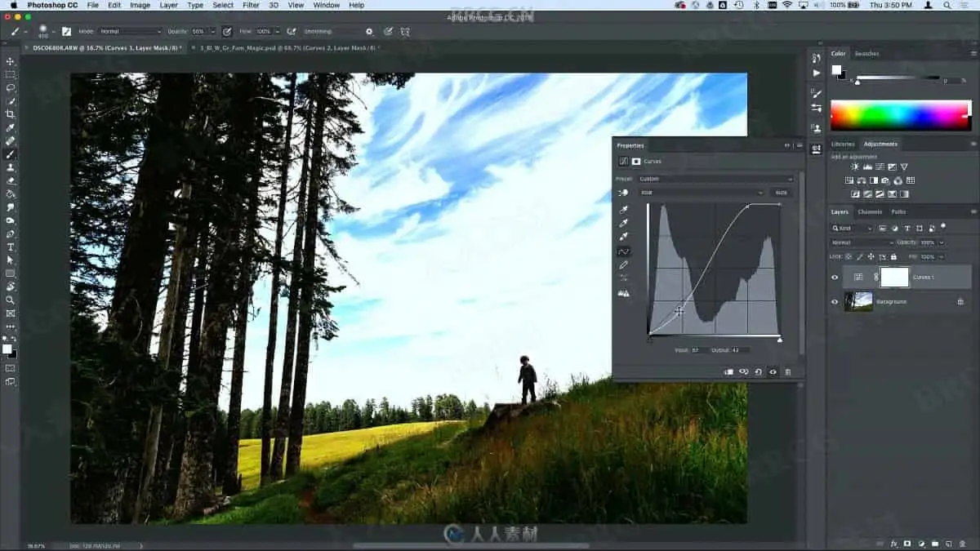
Task: Open the layer Opacity dropdown
Action: (x=942, y=242)
